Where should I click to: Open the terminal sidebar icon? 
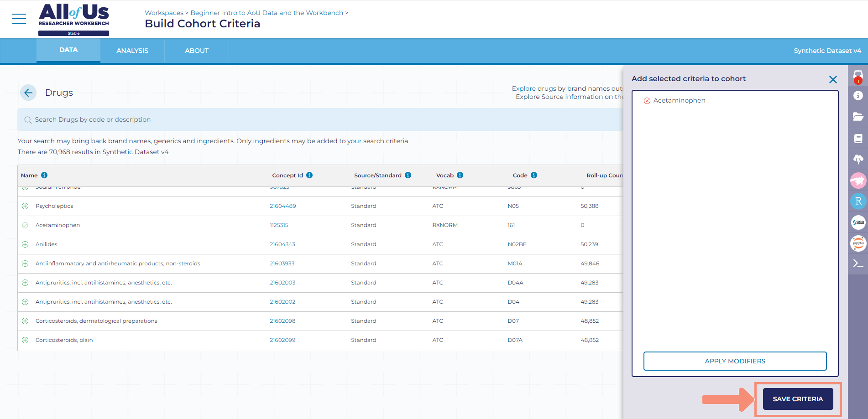858,264
